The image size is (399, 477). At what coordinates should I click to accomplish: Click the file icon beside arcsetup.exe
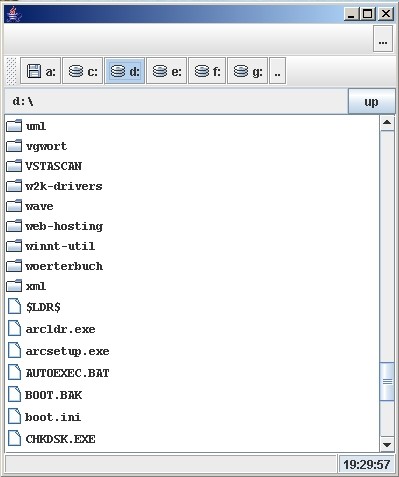click(x=14, y=351)
